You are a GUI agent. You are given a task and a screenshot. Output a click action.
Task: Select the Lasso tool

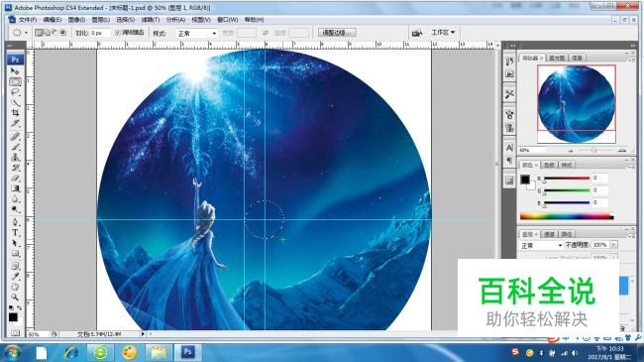(15, 91)
